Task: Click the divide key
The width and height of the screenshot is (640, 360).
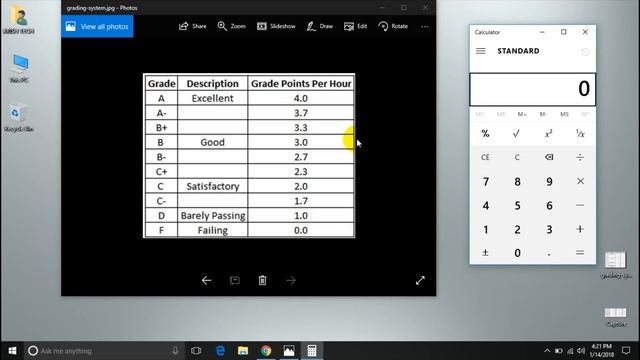Action: 580,157
